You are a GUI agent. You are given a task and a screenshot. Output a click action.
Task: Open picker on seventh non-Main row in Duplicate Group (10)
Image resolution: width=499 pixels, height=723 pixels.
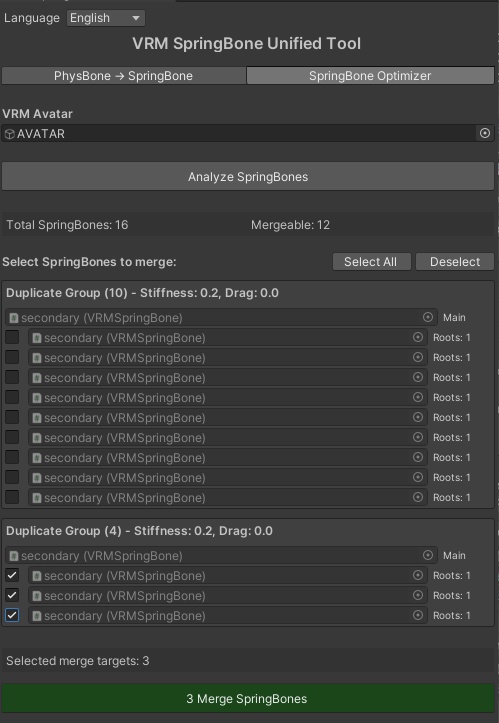click(x=418, y=457)
